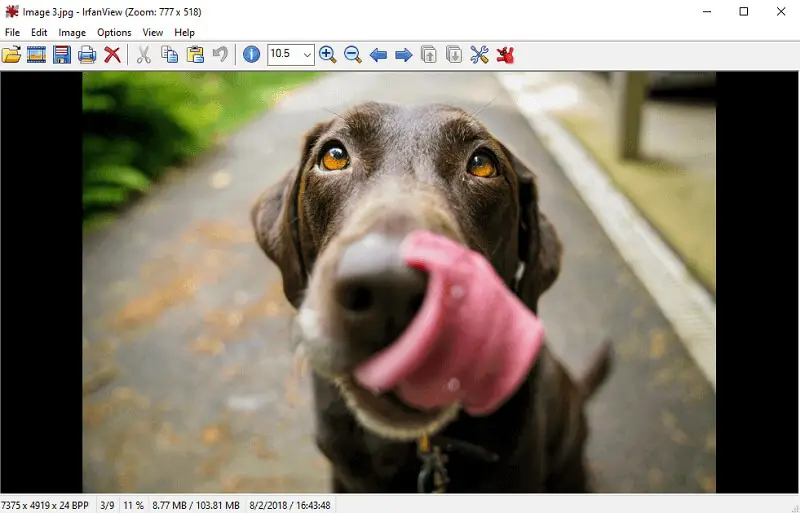The image size is (800, 513).
Task: Click the Cut scissors icon
Action: [x=144, y=55]
